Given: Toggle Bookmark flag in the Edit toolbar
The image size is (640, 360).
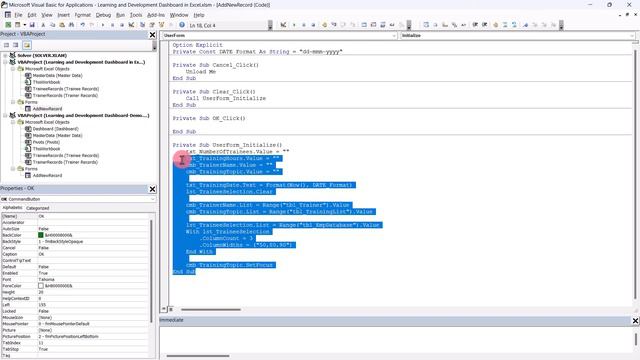Looking at the screenshot, I should point(525,25).
